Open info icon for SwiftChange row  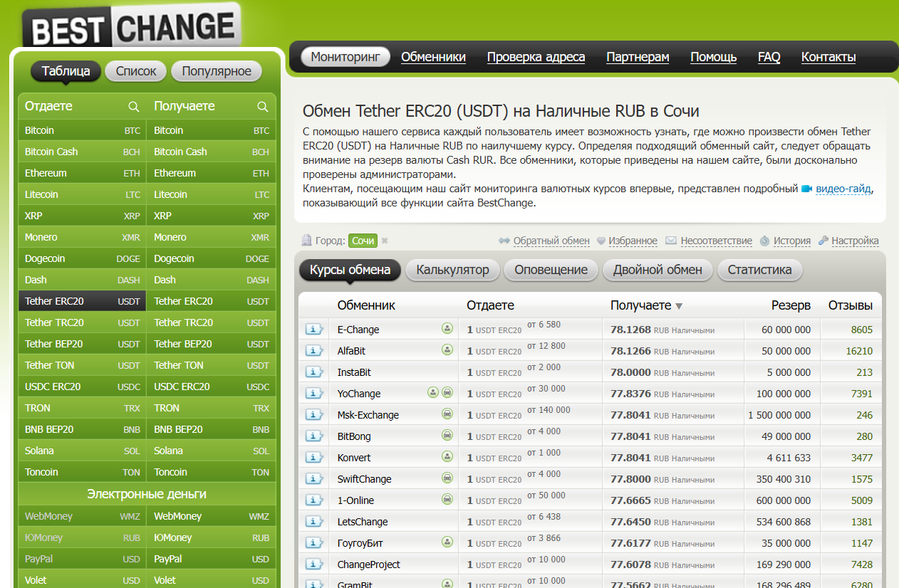pos(314,478)
